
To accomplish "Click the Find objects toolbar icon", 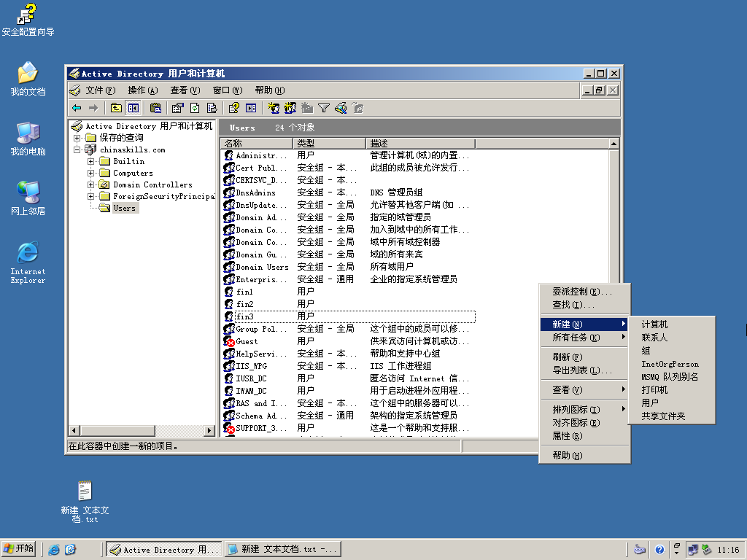I will 341,108.
